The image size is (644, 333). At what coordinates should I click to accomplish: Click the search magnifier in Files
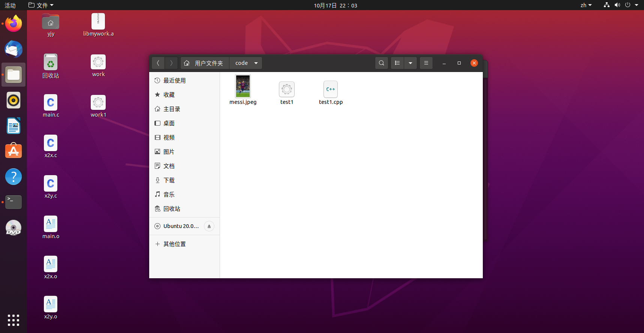tap(382, 63)
